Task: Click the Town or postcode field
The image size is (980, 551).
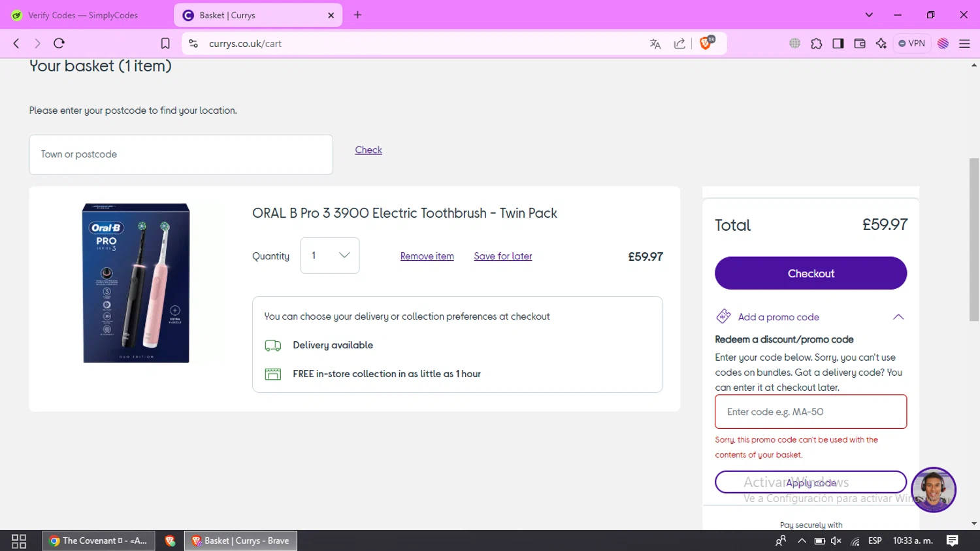Action: (x=181, y=154)
